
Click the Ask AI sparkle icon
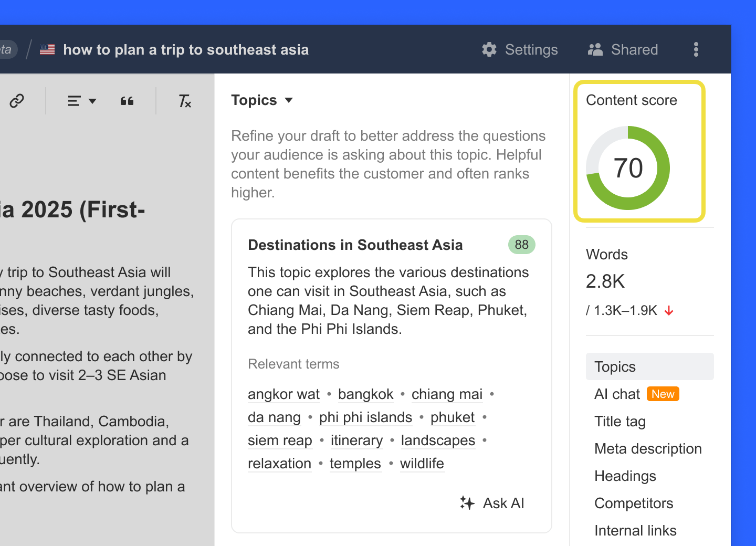[467, 503]
